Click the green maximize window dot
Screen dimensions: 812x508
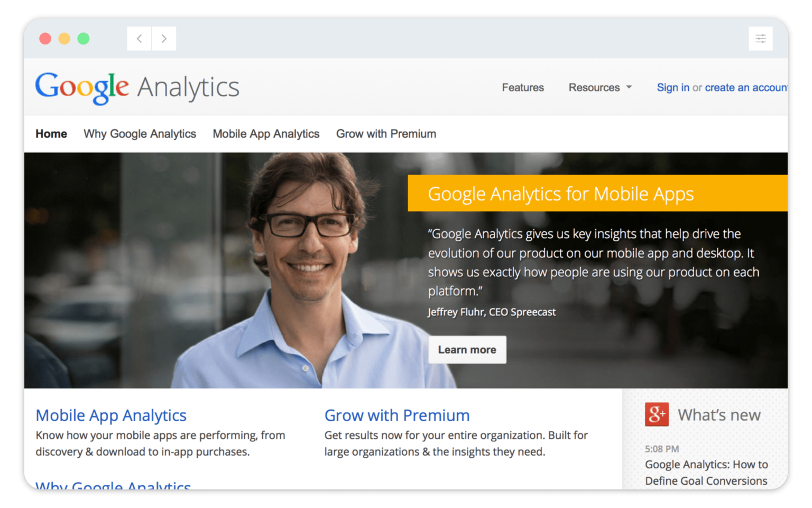pos(84,39)
